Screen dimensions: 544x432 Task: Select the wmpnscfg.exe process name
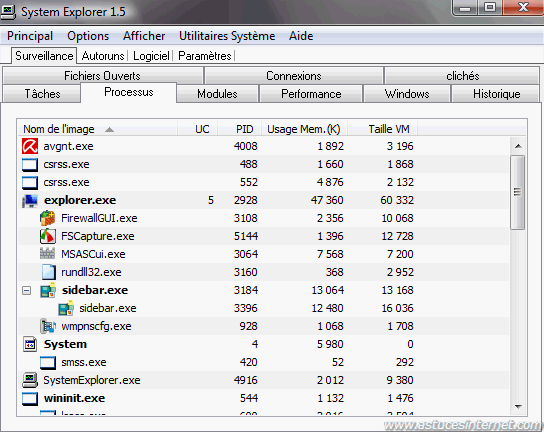tap(96, 327)
